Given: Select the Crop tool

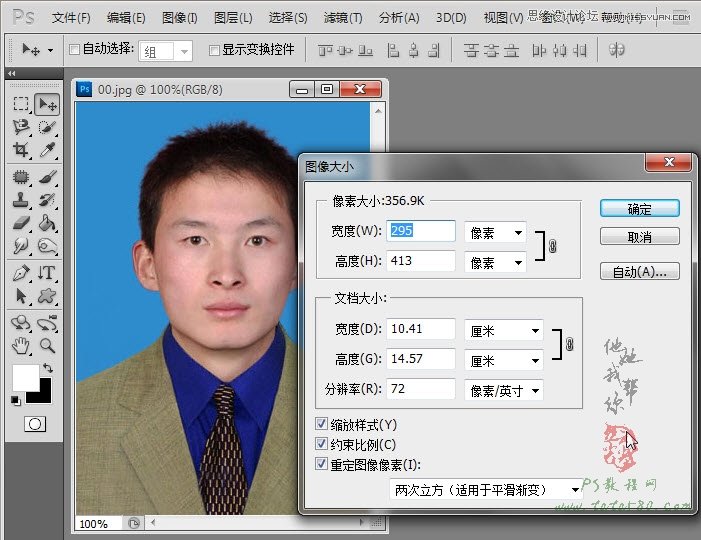Looking at the screenshot, I should pos(21,150).
